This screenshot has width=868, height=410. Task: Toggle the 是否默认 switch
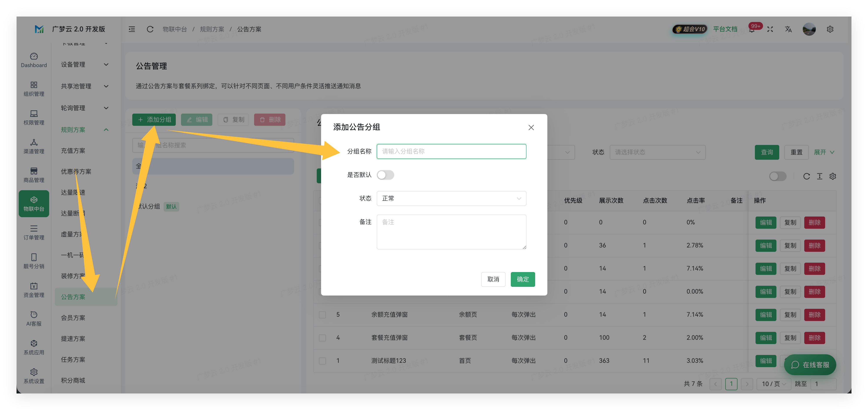(x=385, y=175)
